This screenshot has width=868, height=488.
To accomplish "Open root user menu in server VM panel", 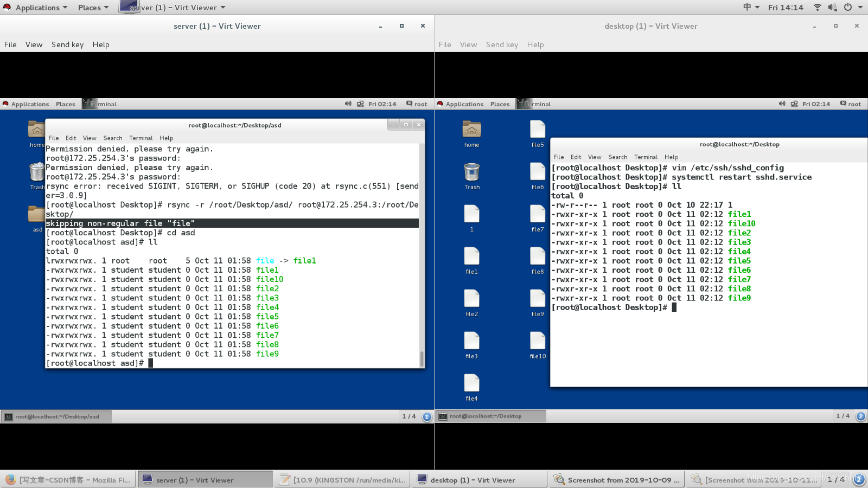I will (x=417, y=104).
